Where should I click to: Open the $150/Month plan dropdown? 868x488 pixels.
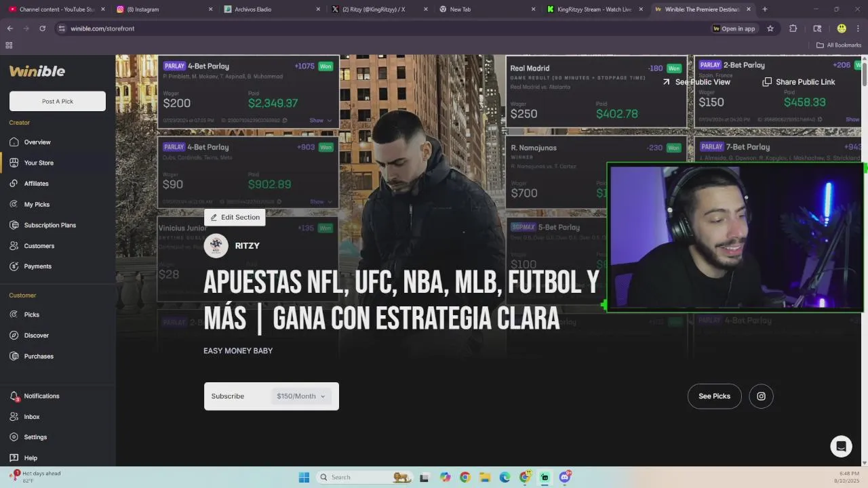coord(301,396)
